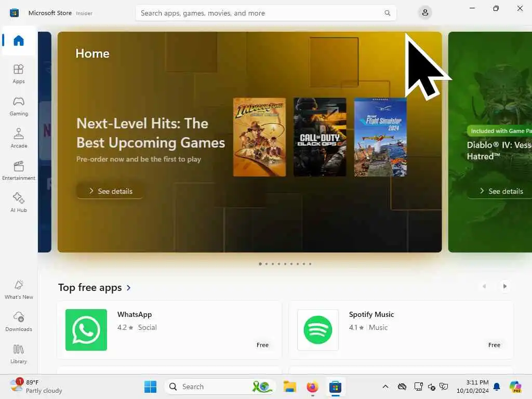Open the Library page
The height and width of the screenshot is (399, 532).
(19, 354)
